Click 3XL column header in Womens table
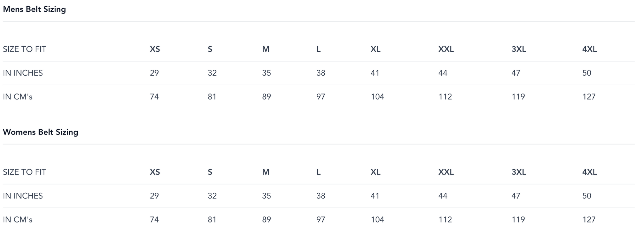The width and height of the screenshot is (644, 240). click(x=519, y=172)
